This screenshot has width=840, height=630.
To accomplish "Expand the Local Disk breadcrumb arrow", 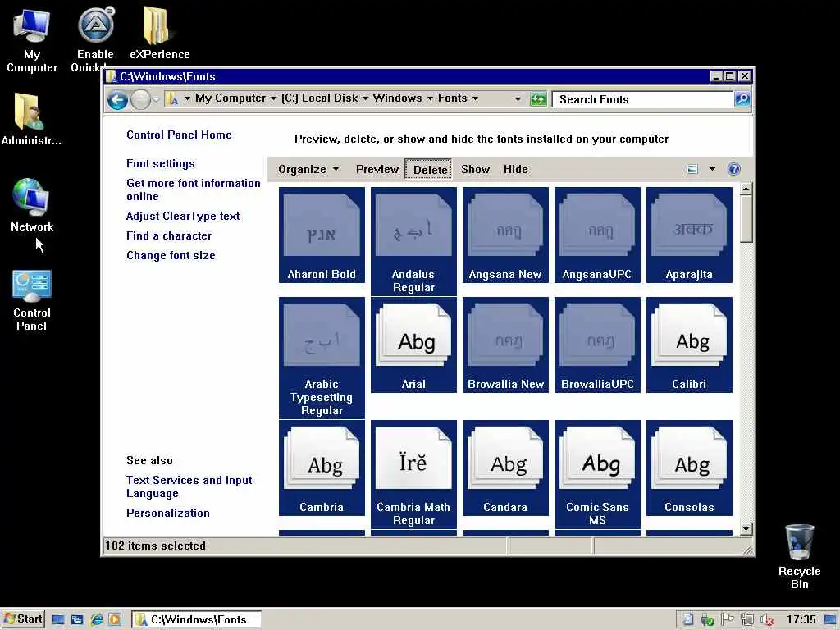I will [x=365, y=98].
